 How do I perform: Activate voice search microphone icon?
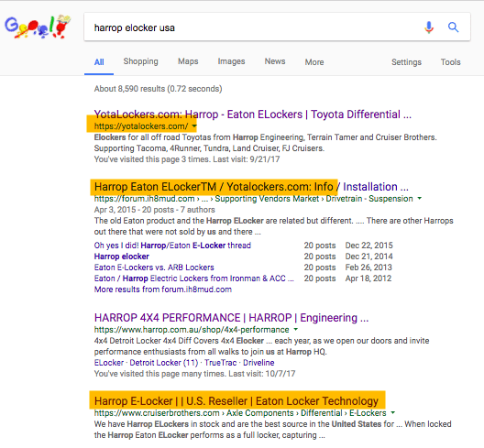(x=429, y=27)
